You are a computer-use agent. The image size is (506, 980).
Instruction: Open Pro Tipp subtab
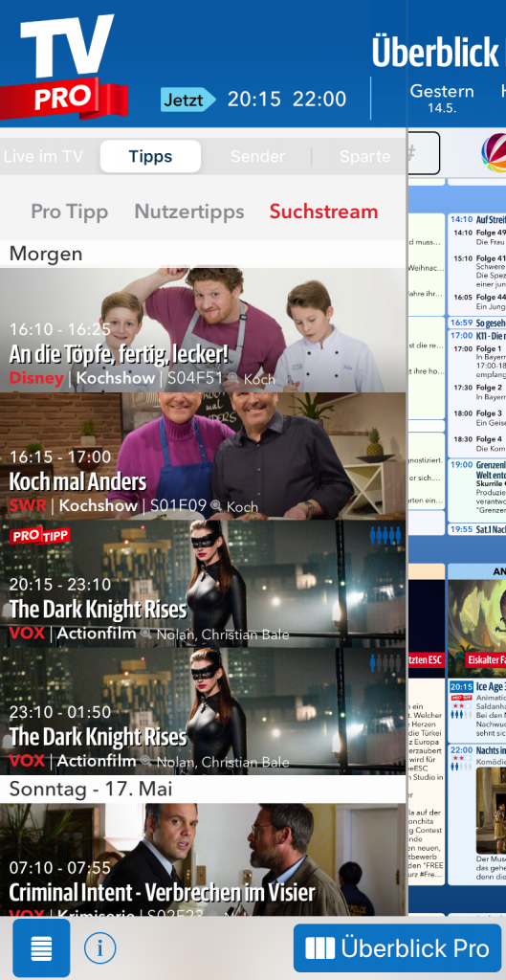click(69, 212)
